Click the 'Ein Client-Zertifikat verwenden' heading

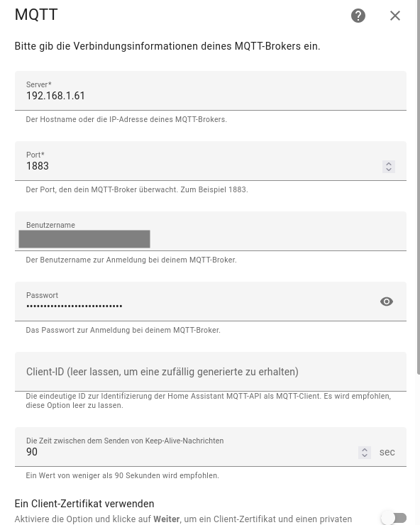(x=84, y=504)
